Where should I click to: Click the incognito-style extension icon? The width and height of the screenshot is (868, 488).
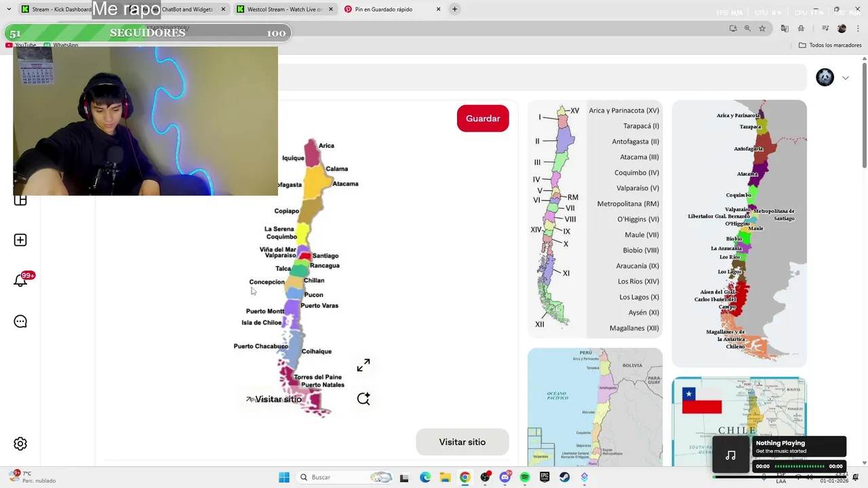coord(801,28)
